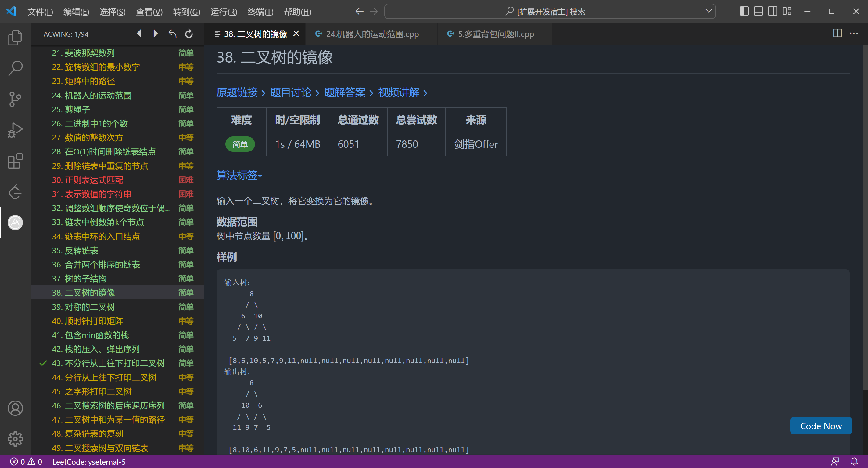Screen dimensions: 868x468
Task: Open the editor More Actions ellipsis menu
Action: [x=853, y=34]
